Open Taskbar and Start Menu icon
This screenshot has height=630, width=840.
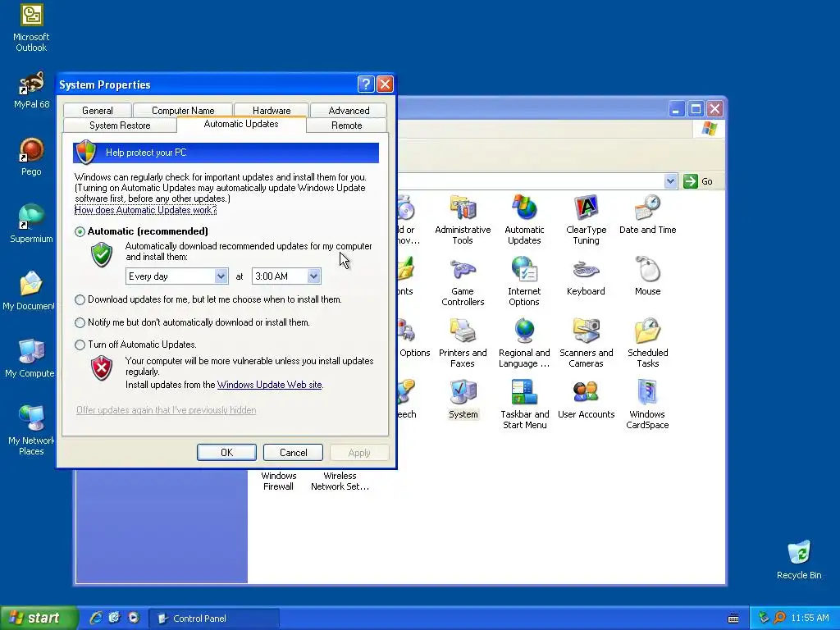[x=524, y=404]
